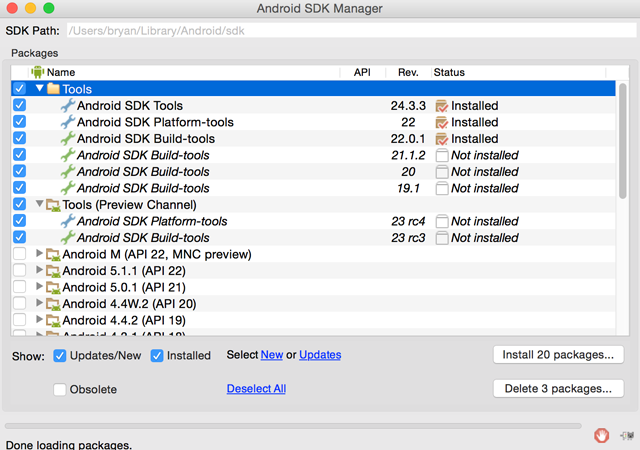Expand the Android 4.4.2 (API 19) group
Image resolution: width=640 pixels, height=450 pixels.
40,320
